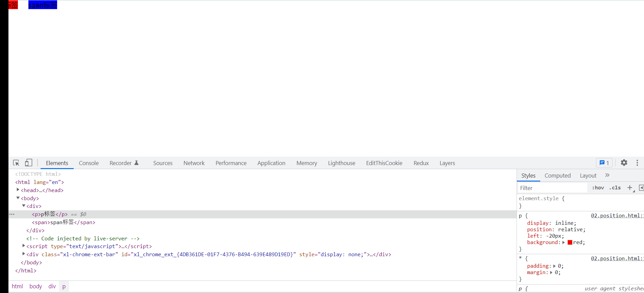Collapse the div element node

[x=24, y=206]
